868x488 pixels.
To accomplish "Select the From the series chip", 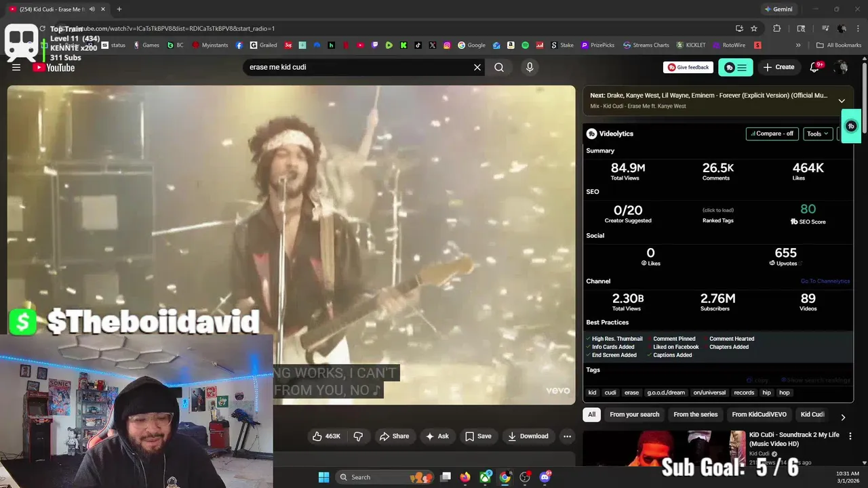I will click(x=695, y=414).
